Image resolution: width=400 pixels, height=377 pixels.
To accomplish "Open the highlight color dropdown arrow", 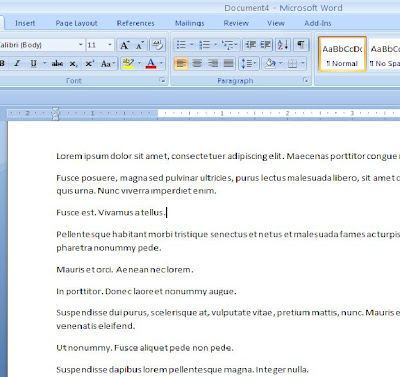I will 139,63.
